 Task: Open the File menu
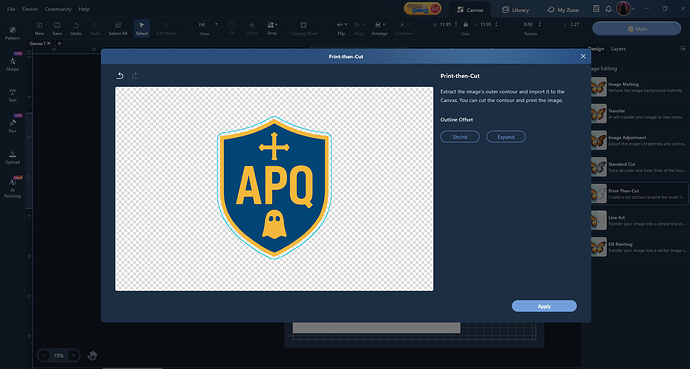(x=11, y=9)
